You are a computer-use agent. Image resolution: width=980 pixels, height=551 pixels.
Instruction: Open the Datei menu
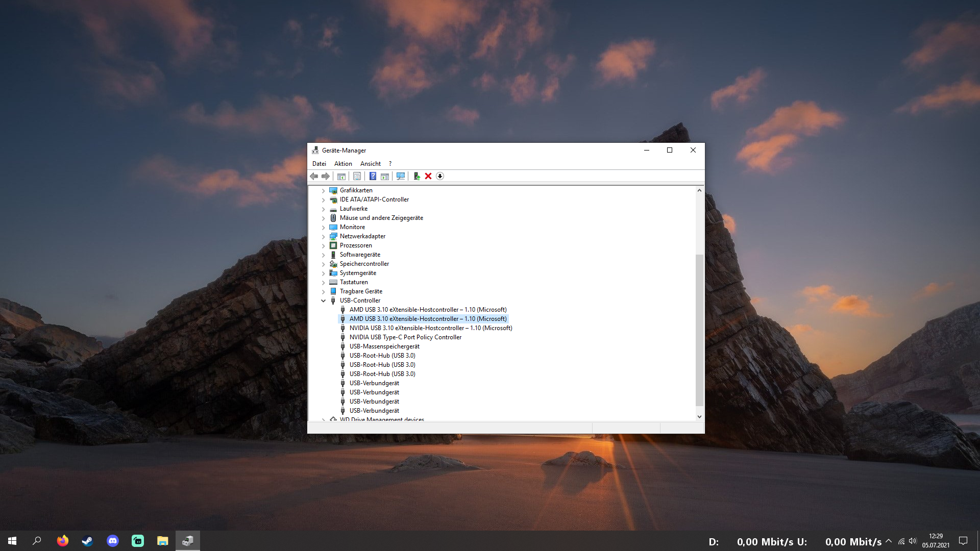point(319,164)
